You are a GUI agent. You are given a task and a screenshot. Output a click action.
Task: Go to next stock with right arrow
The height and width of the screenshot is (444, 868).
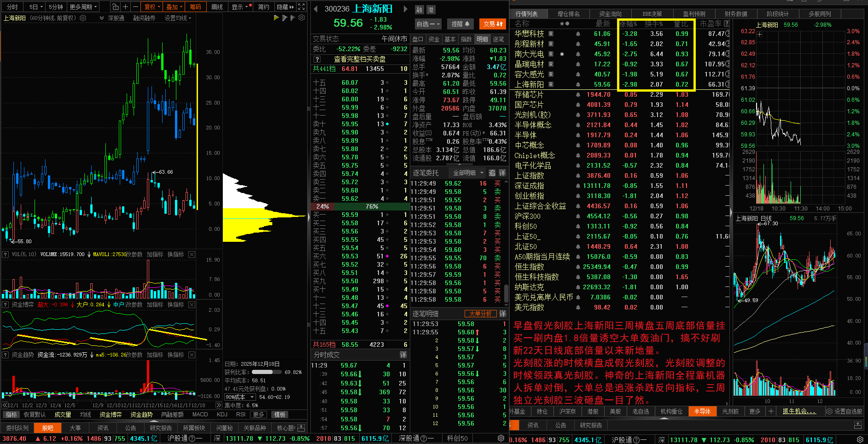(x=406, y=9)
